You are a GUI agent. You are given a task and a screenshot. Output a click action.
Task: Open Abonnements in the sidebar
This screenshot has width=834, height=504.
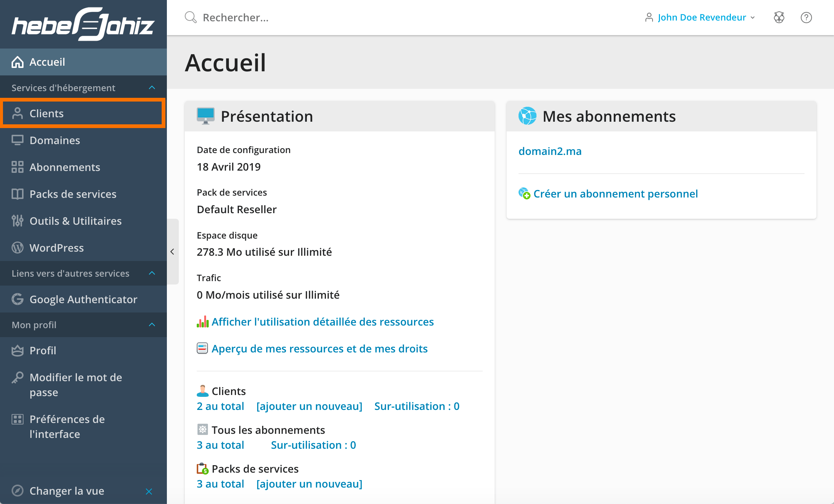click(x=83, y=167)
